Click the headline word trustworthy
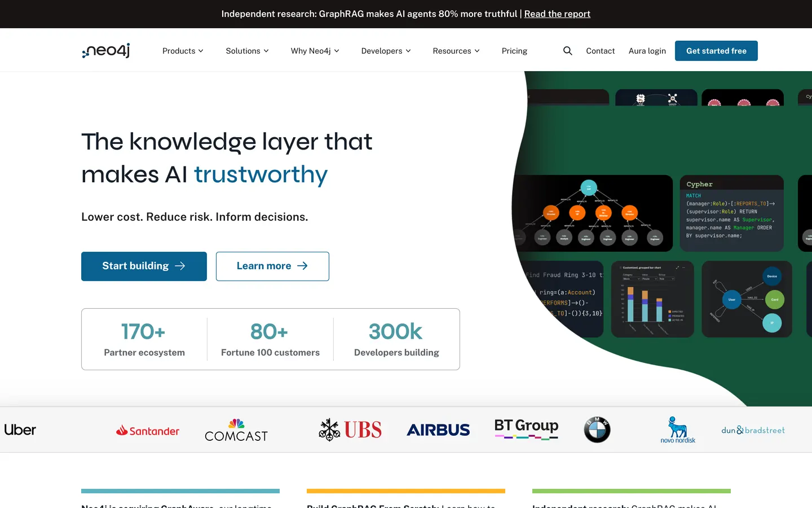The height and width of the screenshot is (508, 812). point(261,174)
